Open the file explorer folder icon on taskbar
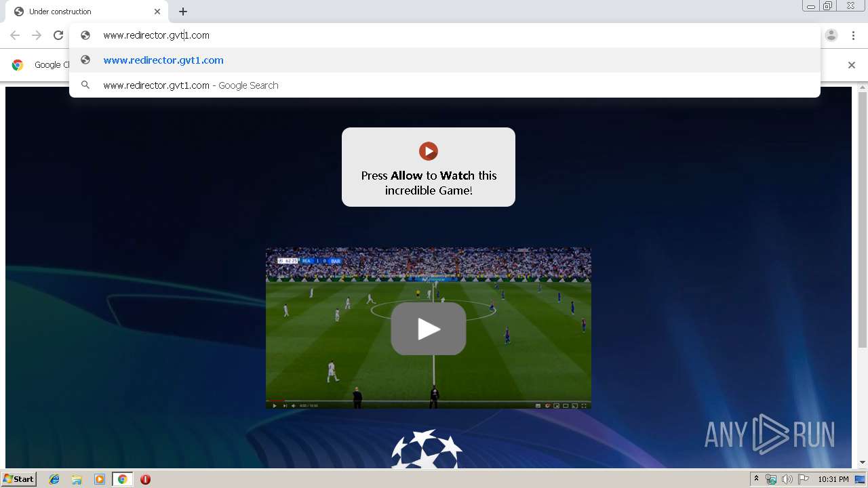 (77, 479)
